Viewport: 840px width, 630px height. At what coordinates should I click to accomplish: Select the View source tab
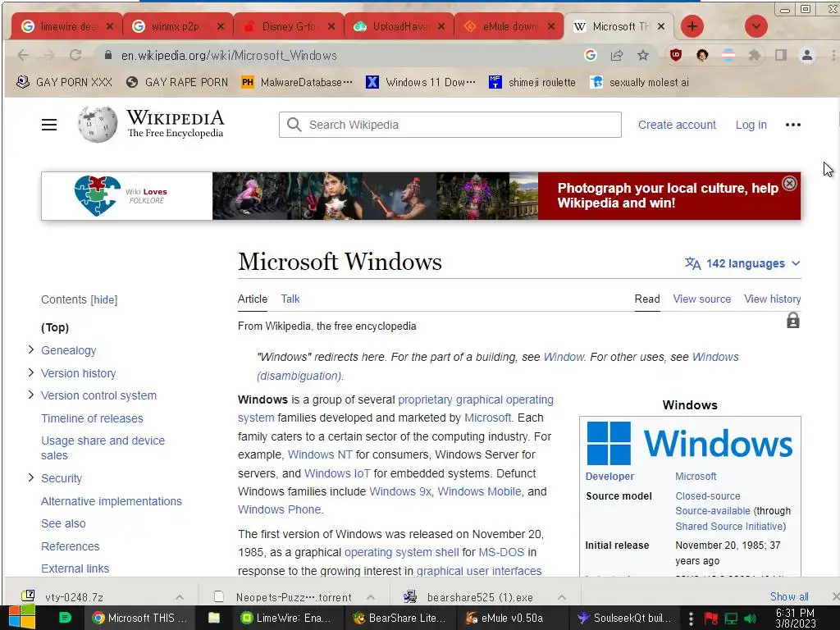(x=702, y=299)
